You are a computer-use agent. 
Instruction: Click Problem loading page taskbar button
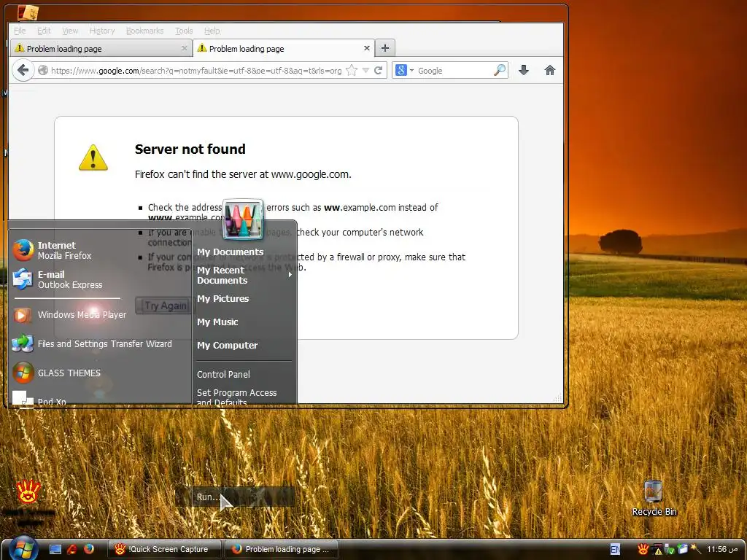282,549
